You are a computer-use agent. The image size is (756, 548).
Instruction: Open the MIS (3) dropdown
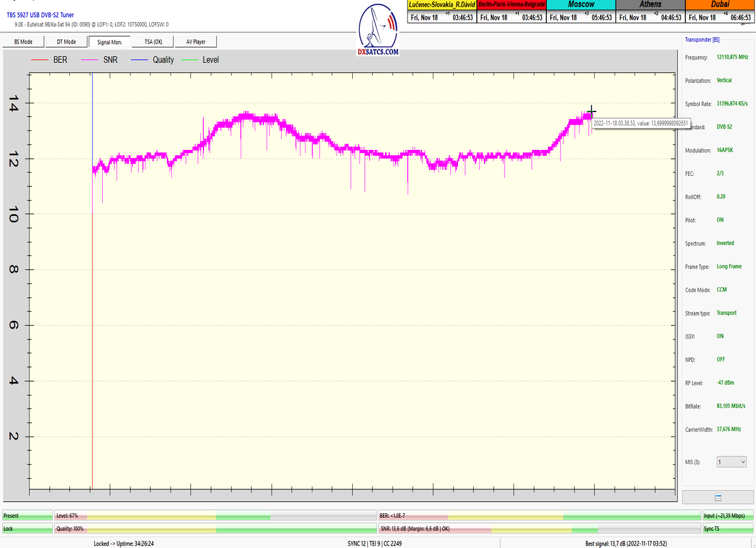731,462
